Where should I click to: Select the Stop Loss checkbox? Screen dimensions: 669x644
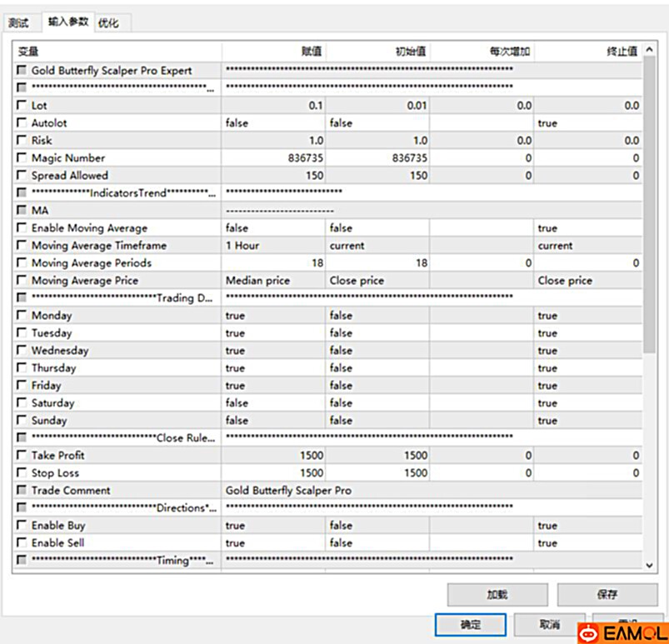(x=22, y=473)
